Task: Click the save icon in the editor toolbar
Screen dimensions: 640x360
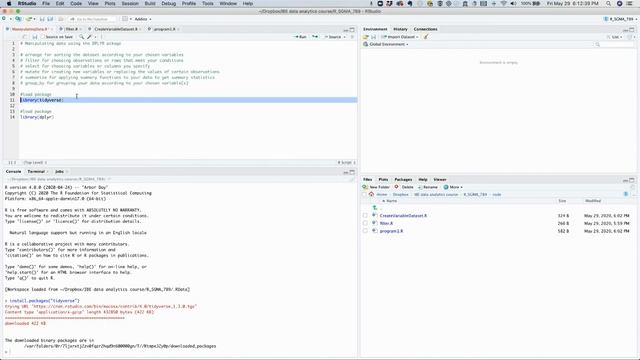Action: tap(35, 37)
